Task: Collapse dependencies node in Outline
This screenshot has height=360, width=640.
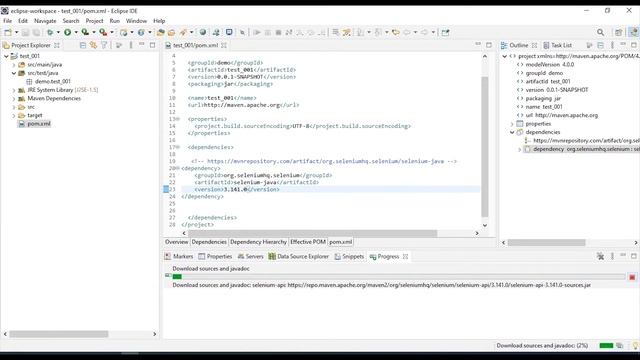Action: (x=512, y=133)
